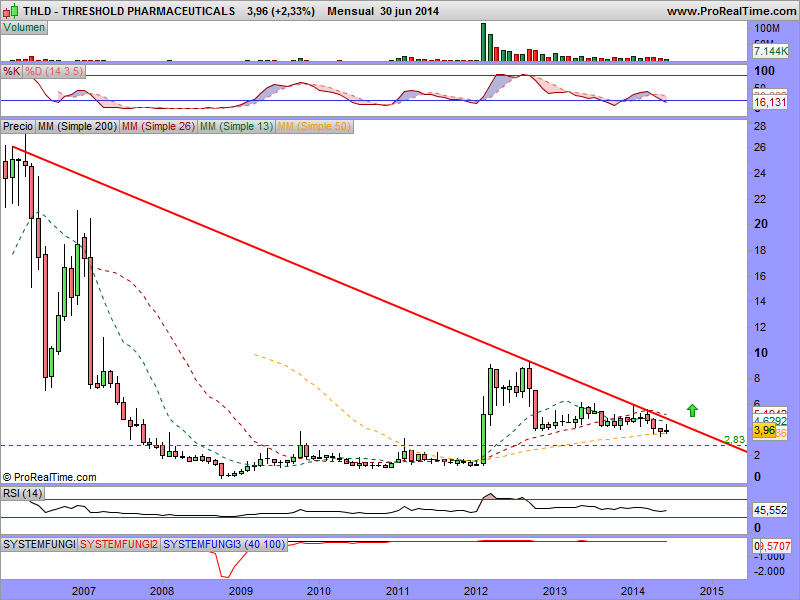
Task: Click the SYSTEMFUNGI indicator label
Action: [x=39, y=544]
